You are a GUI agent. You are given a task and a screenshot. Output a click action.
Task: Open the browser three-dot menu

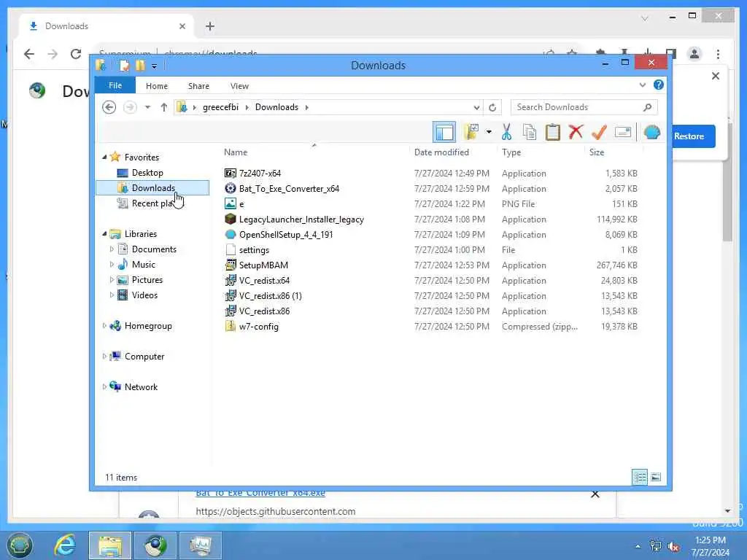(x=718, y=54)
